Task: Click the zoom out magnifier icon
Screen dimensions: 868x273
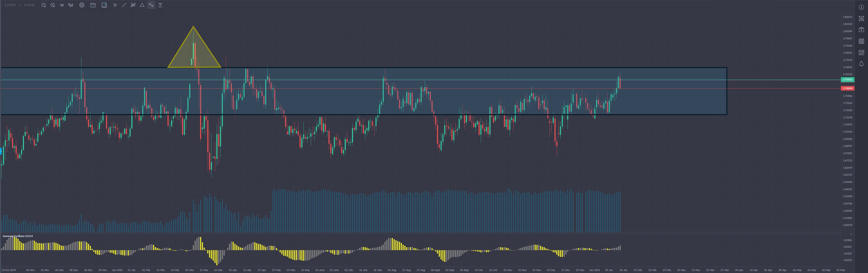Action: 43,5
